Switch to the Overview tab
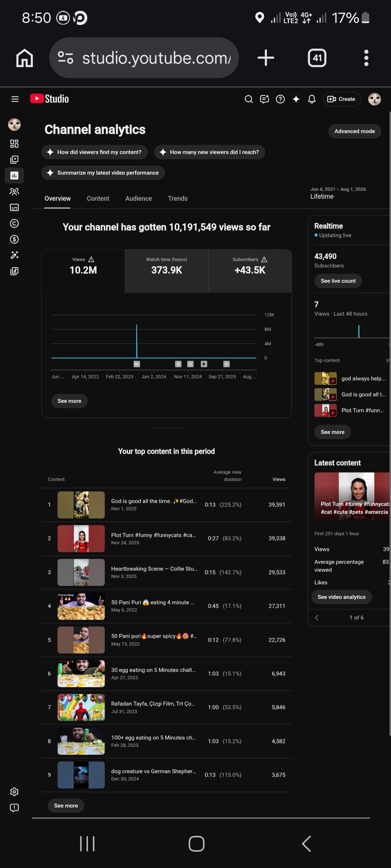 coord(58,199)
